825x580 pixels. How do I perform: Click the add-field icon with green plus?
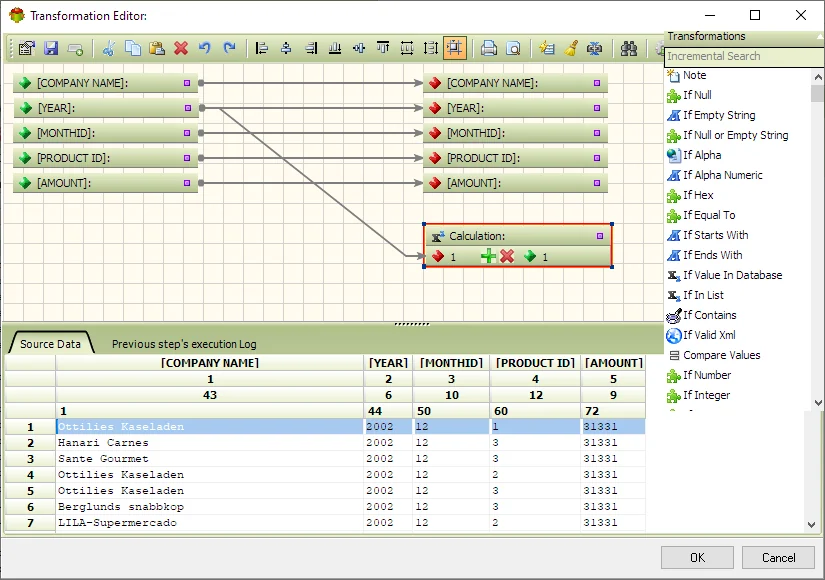click(75, 49)
